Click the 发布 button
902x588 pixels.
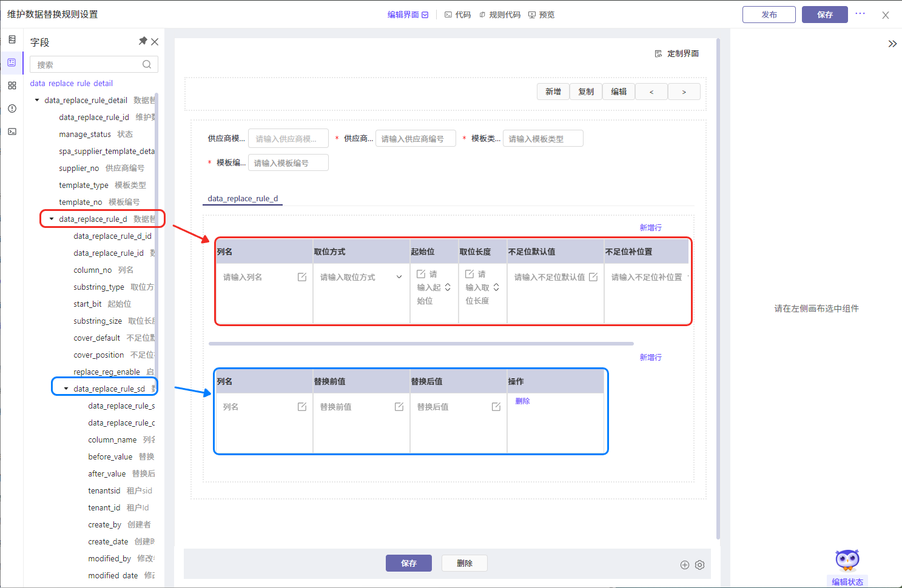click(x=769, y=15)
